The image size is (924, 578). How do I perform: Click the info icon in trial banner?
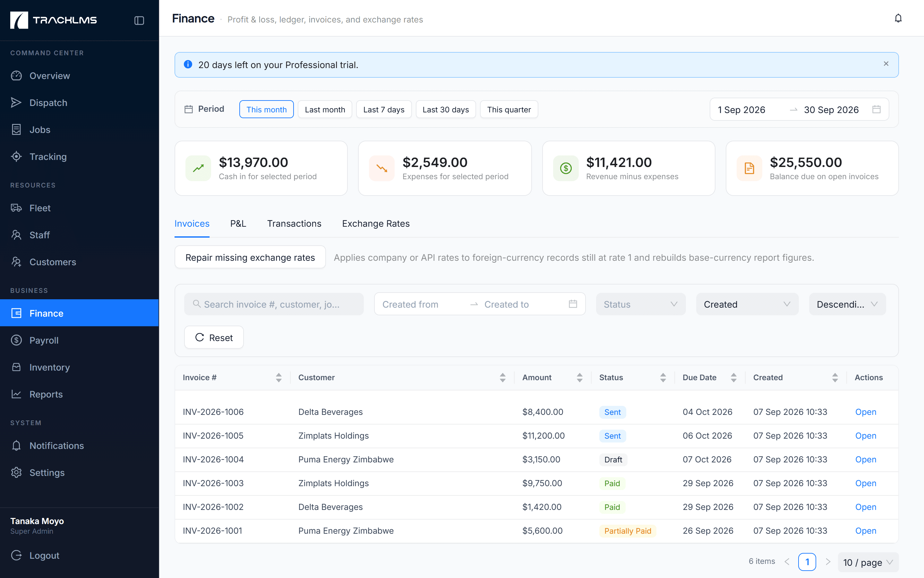click(188, 64)
